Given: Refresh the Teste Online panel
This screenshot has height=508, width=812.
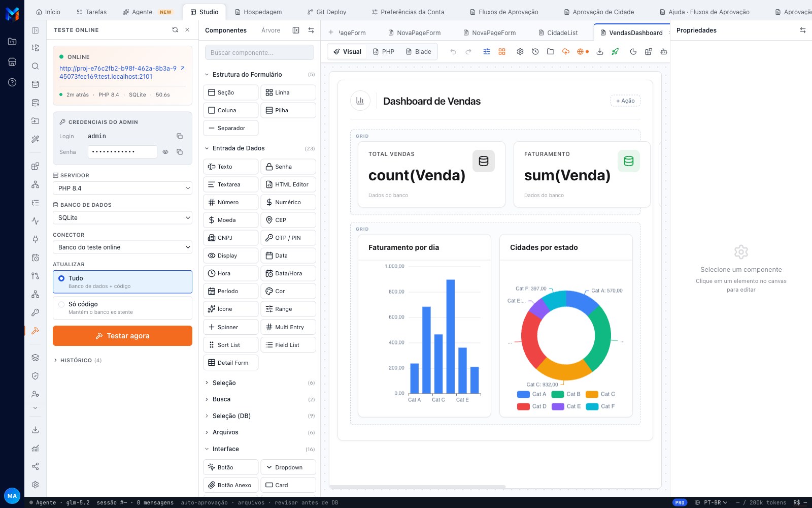Looking at the screenshot, I should click(x=175, y=30).
